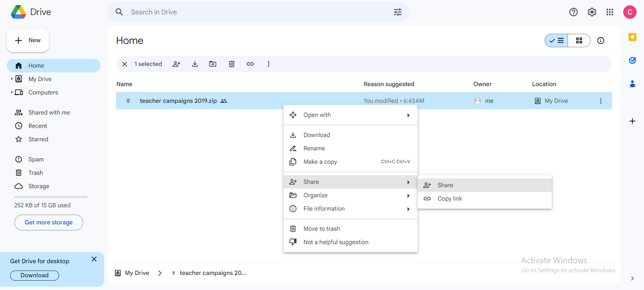Clear selection with the X icon
The width and height of the screenshot is (644, 290).
[125, 64]
